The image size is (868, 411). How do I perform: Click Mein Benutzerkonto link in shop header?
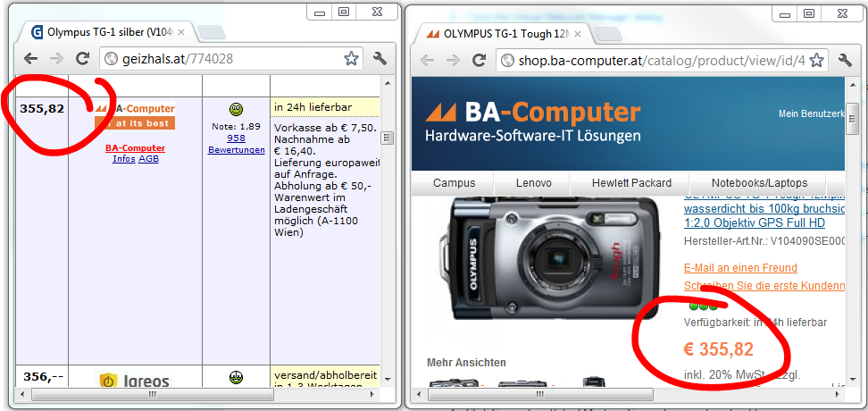812,113
